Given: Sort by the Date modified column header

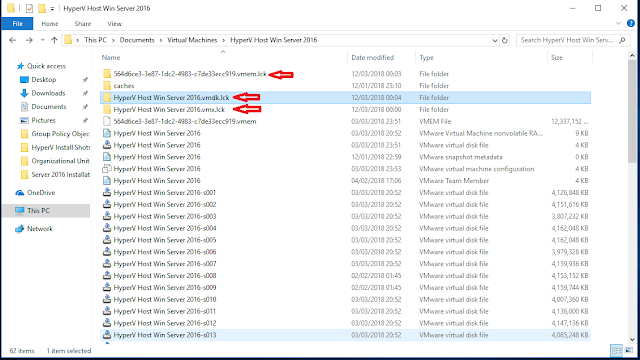Looking at the screenshot, I should pyautogui.click(x=373, y=58).
